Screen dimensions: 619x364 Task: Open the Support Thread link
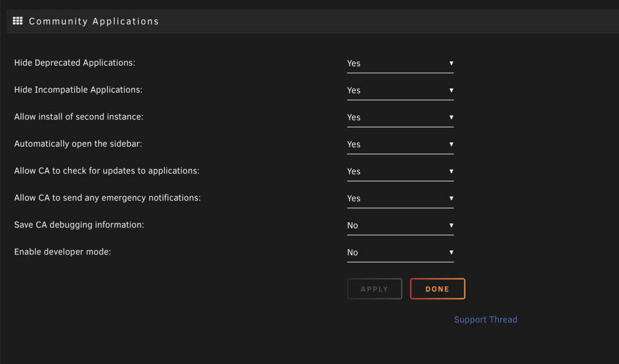pos(485,319)
